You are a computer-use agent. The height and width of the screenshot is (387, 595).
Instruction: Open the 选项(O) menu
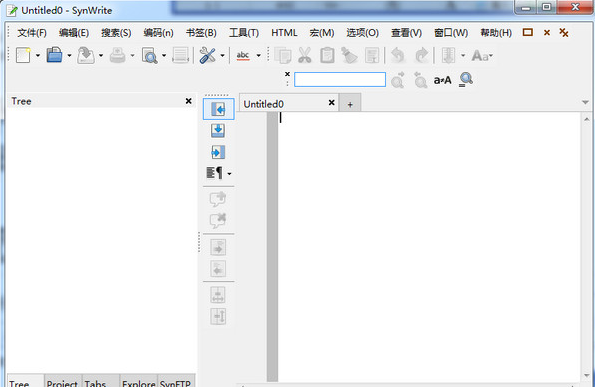tap(362, 33)
